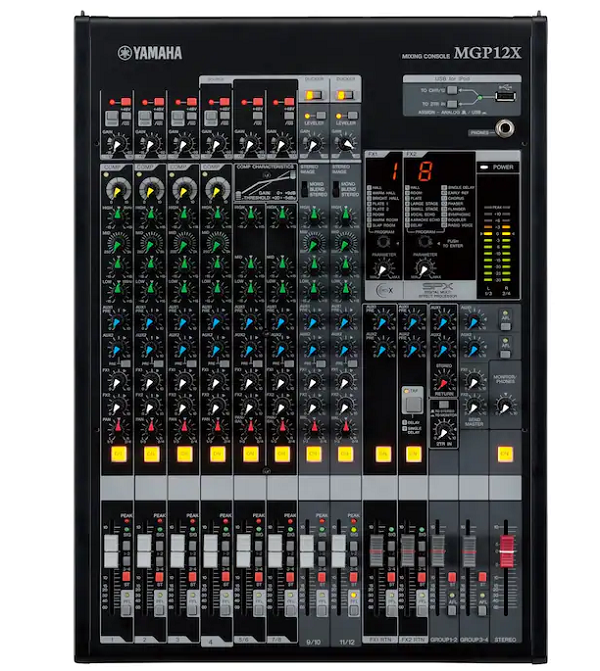Toggle the red switch atop channel 1
This screenshot has height=671, width=600.
point(126,102)
